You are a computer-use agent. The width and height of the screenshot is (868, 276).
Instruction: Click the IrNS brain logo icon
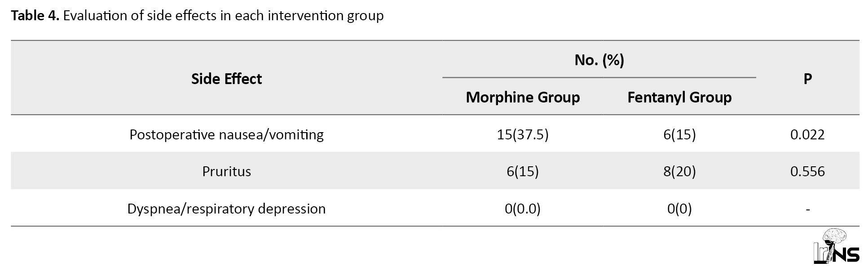click(836, 246)
